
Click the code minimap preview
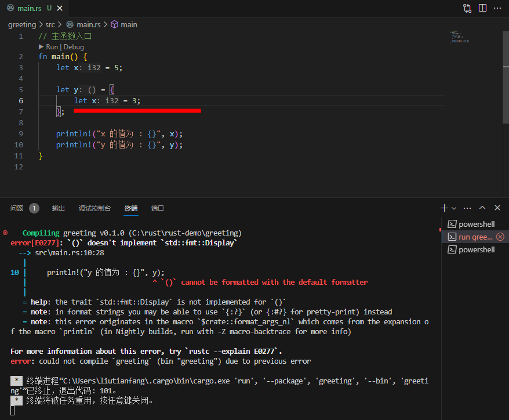[459, 37]
